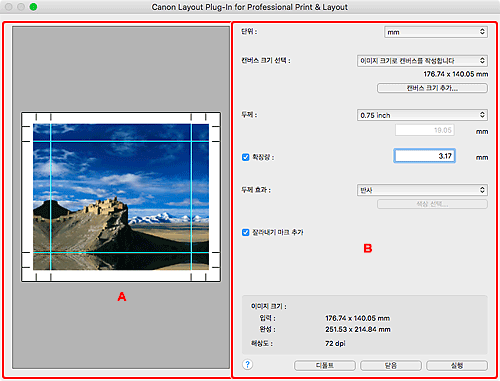
Task: Click the 176.74 x 140.05 mm canvas size text
Action: click(456, 74)
